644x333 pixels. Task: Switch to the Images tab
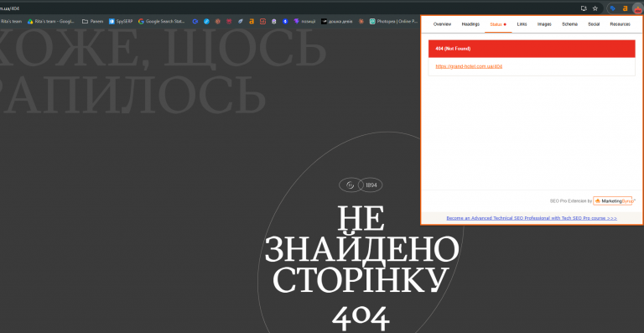click(x=544, y=24)
